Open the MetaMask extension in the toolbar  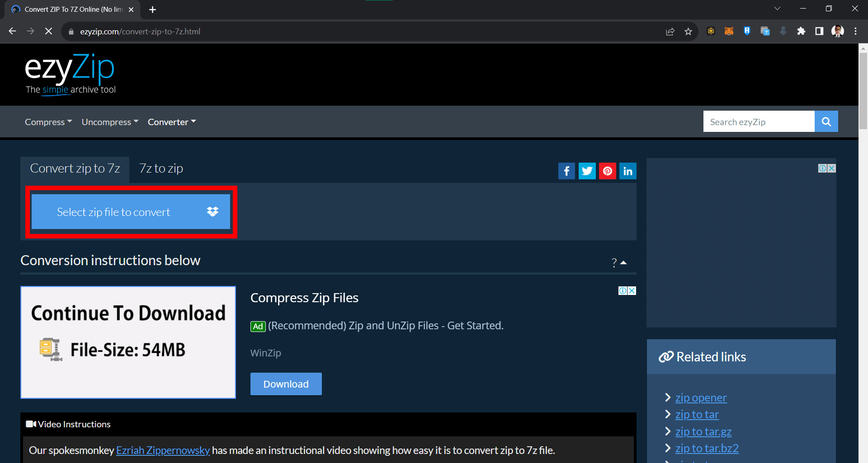coord(729,31)
